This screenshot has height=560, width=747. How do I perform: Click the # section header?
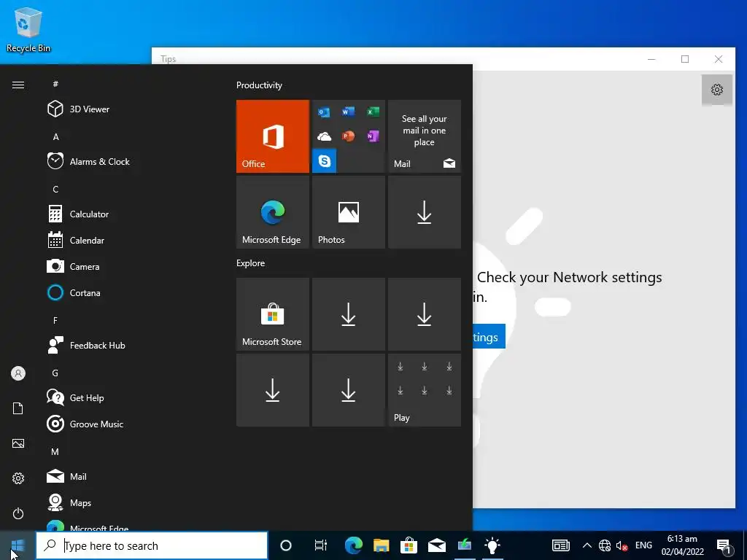(55, 84)
